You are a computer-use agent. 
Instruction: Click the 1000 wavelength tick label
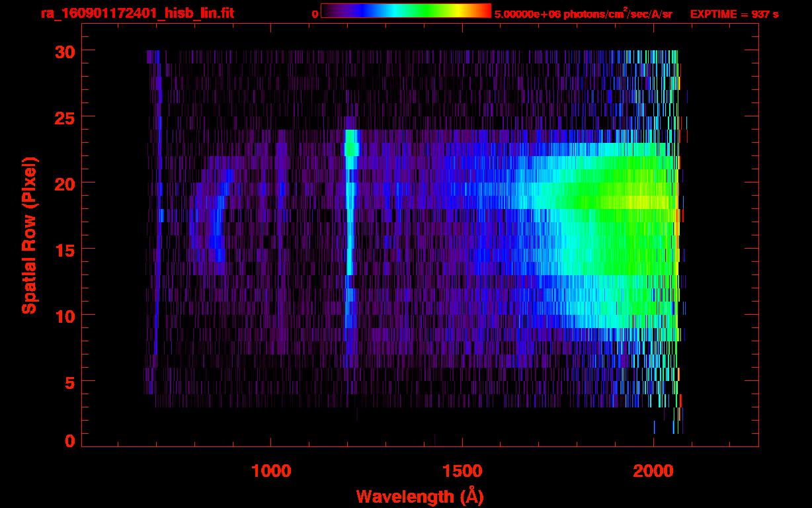pos(271,471)
